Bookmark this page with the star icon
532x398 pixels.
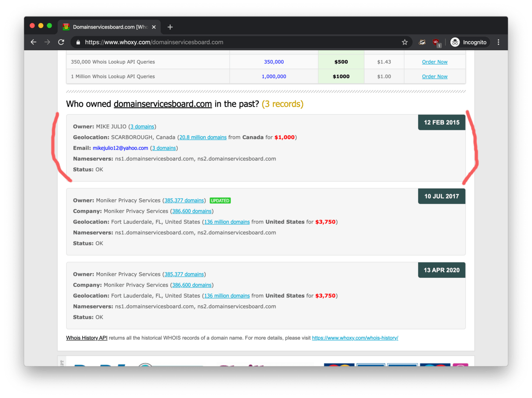click(404, 42)
